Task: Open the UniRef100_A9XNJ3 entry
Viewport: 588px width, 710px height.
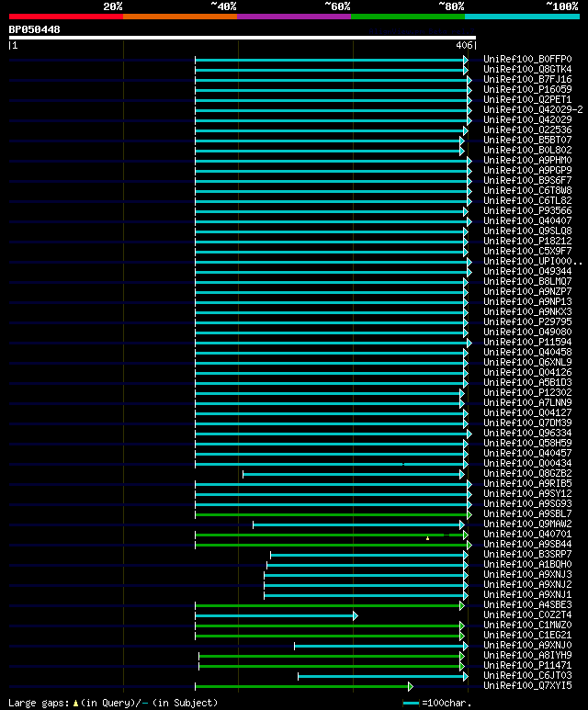Action: coord(527,575)
